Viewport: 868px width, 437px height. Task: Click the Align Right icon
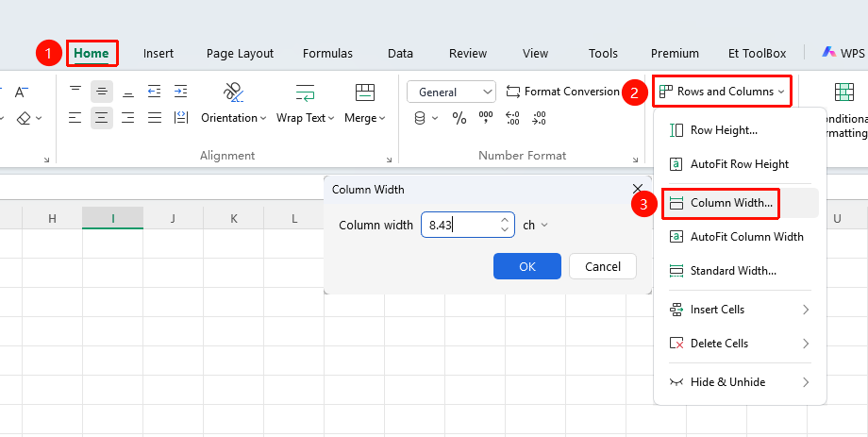(128, 117)
